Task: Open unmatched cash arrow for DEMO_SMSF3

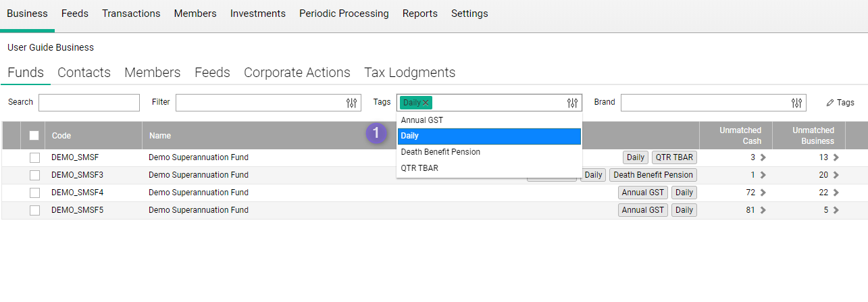Action: [763, 175]
